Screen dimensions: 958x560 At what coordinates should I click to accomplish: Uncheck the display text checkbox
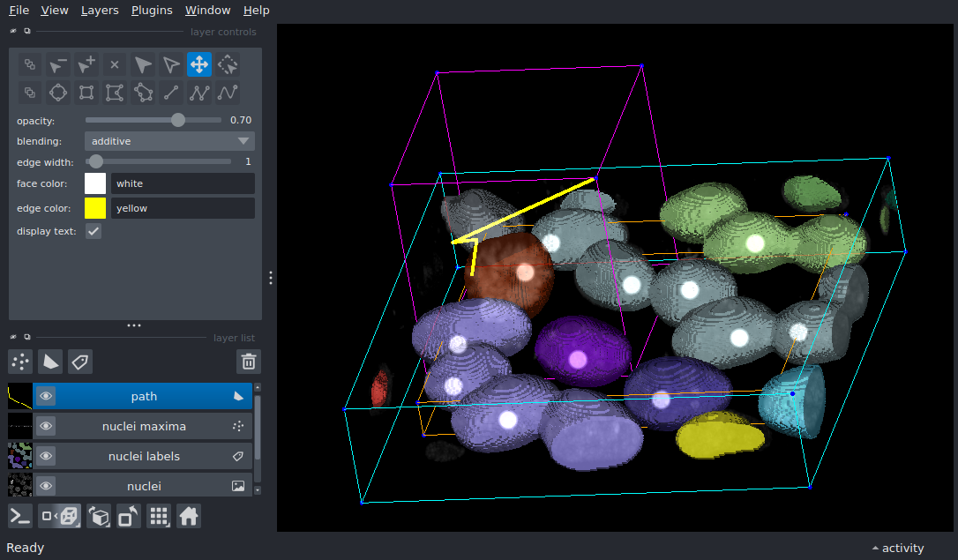point(94,231)
